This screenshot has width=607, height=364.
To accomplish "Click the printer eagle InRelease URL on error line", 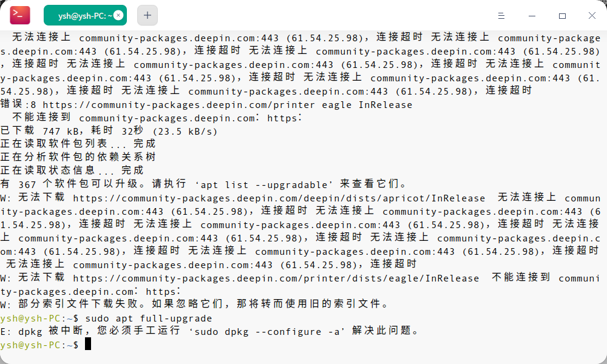I will (x=227, y=104).
